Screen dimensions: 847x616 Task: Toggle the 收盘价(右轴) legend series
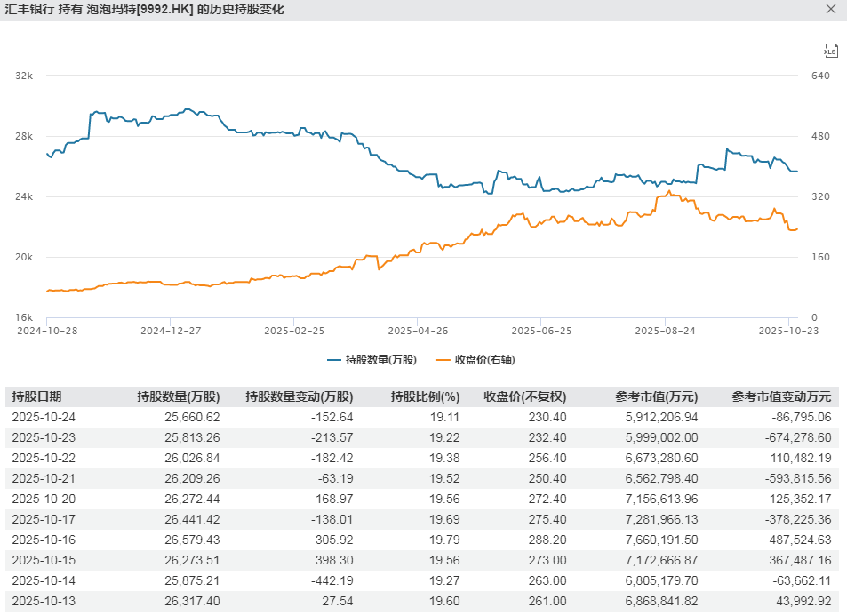(476, 360)
